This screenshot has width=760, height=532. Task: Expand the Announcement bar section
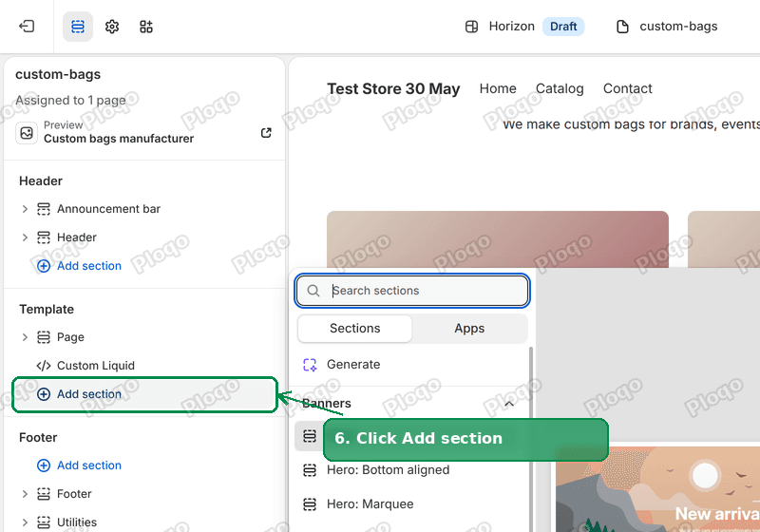pyautogui.click(x=25, y=209)
